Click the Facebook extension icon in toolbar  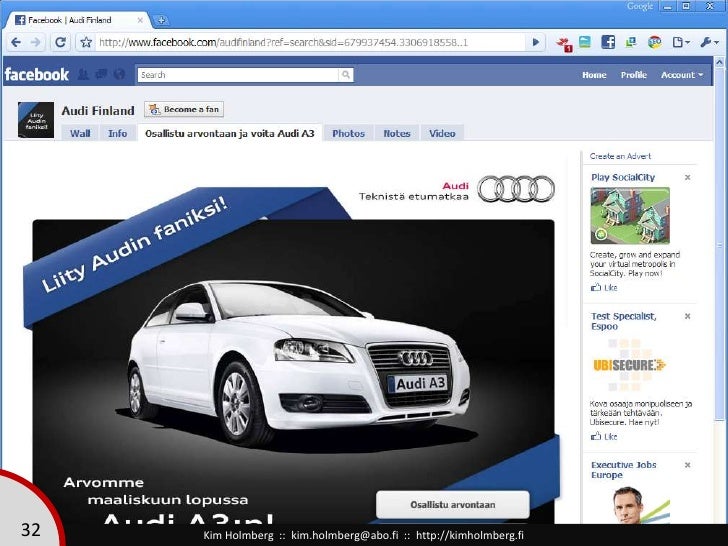607,42
